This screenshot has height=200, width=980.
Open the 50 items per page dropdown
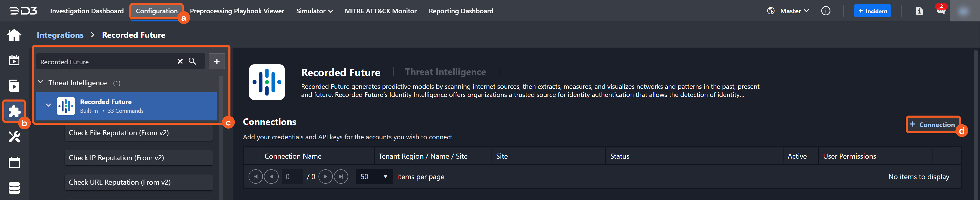pyautogui.click(x=374, y=177)
